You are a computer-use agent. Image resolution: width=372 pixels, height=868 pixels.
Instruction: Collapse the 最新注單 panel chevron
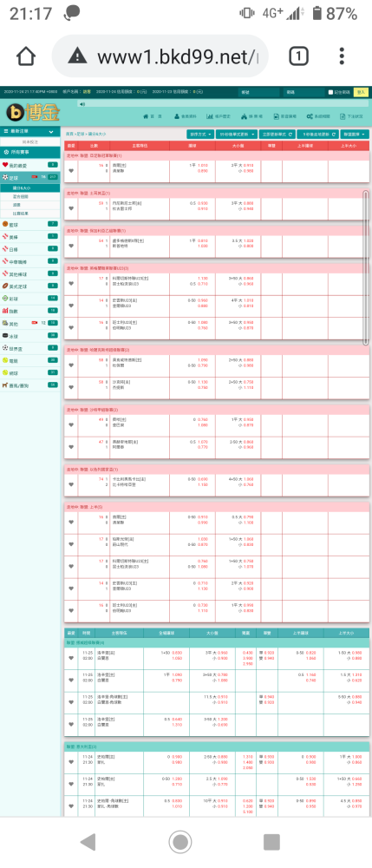pos(51,132)
